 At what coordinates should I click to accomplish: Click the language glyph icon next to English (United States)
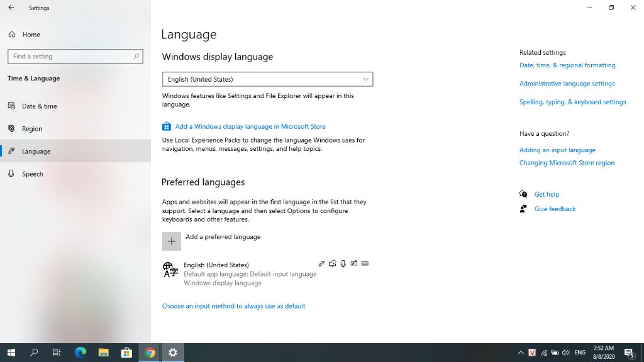[x=170, y=270]
